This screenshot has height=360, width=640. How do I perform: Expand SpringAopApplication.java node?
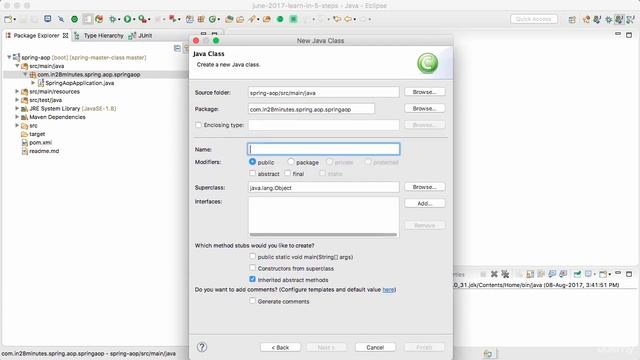(33, 83)
